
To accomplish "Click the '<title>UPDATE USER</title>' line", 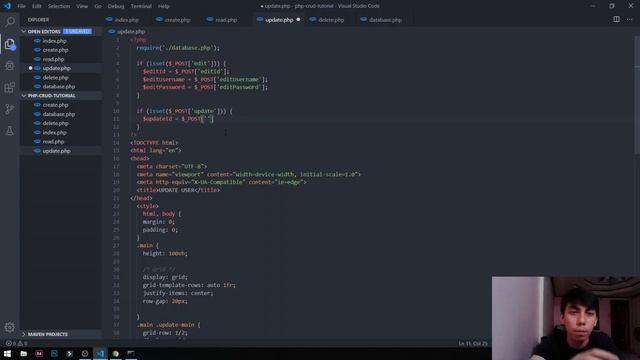I will coord(178,190).
